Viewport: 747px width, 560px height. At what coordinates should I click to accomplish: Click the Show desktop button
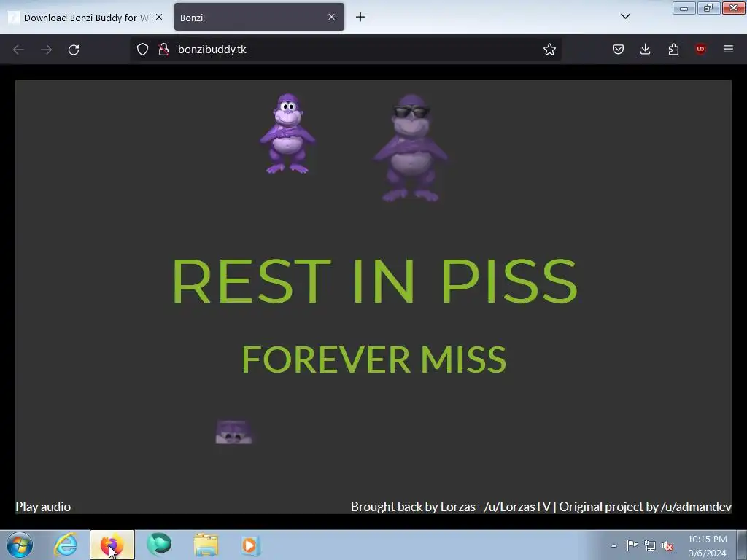click(742, 545)
